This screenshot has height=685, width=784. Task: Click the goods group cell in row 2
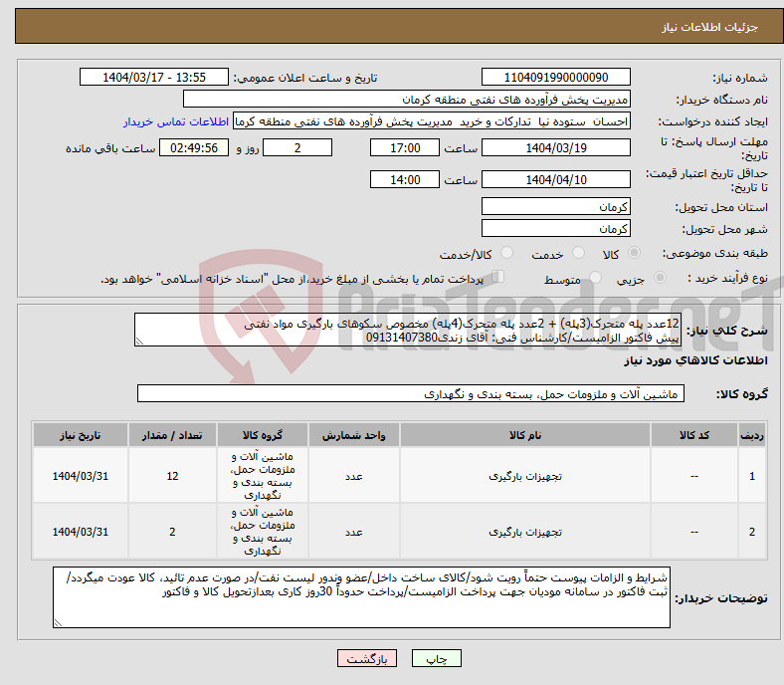(x=263, y=531)
